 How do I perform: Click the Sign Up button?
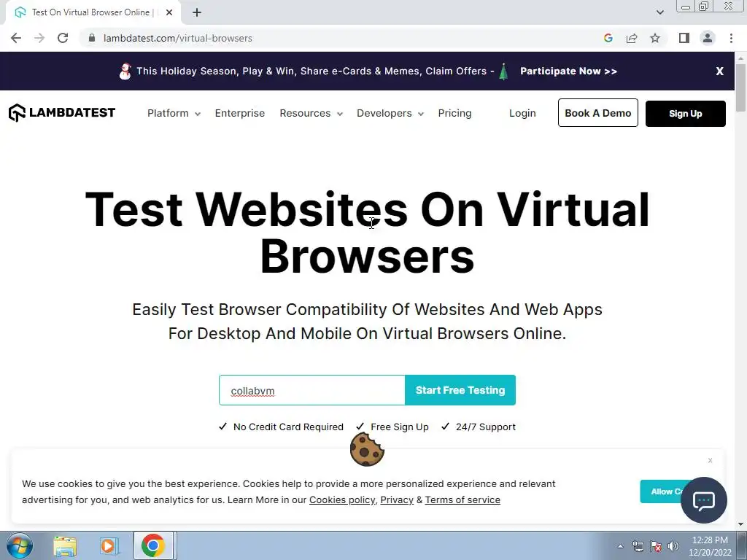click(x=685, y=113)
